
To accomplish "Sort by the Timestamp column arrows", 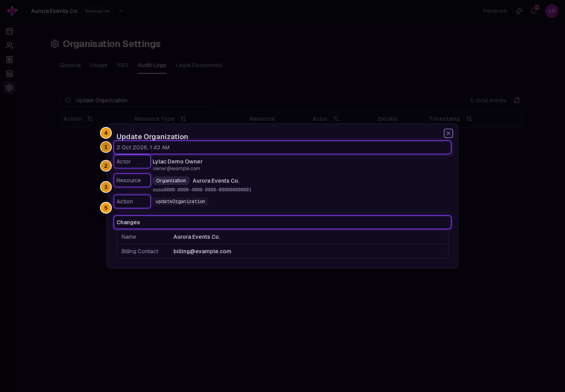I will pyautogui.click(x=469, y=119).
